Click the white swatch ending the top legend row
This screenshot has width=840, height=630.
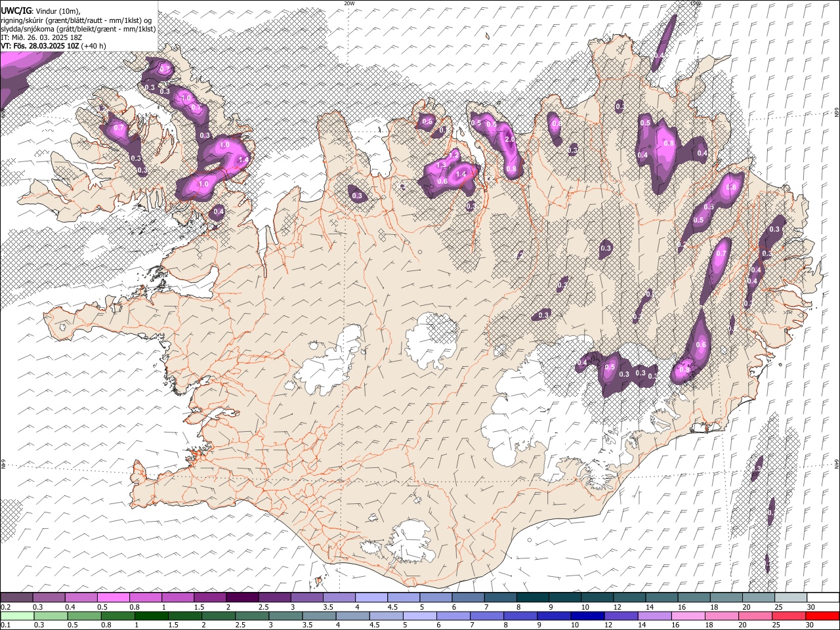(823, 597)
